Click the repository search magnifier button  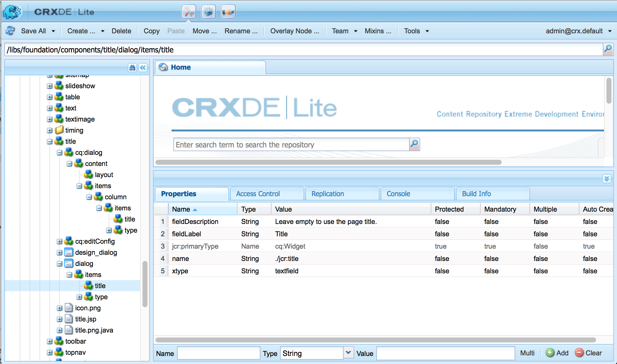(x=414, y=144)
